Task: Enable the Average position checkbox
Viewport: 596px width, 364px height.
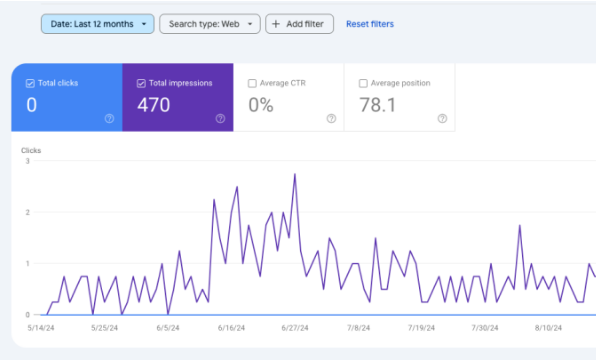Action: 363,83
